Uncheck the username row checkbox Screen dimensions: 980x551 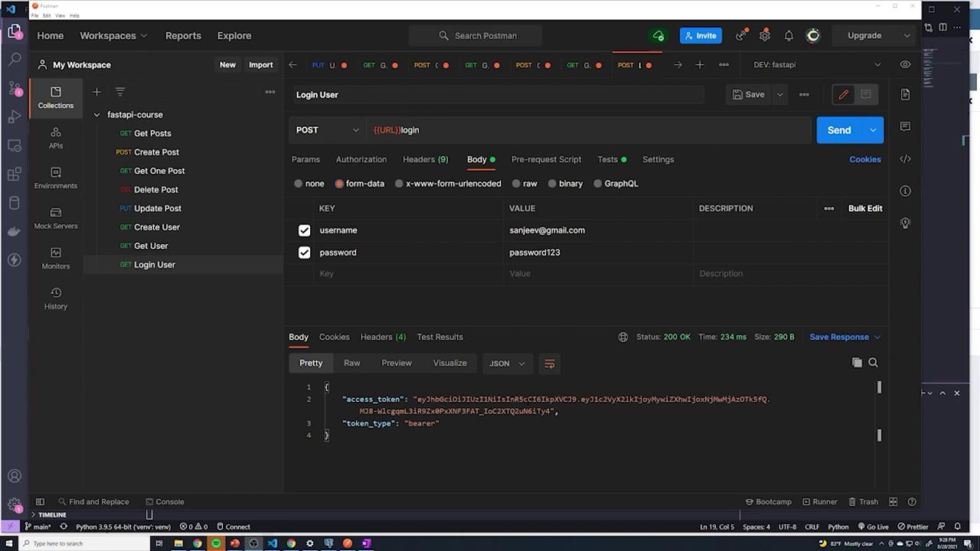(304, 230)
